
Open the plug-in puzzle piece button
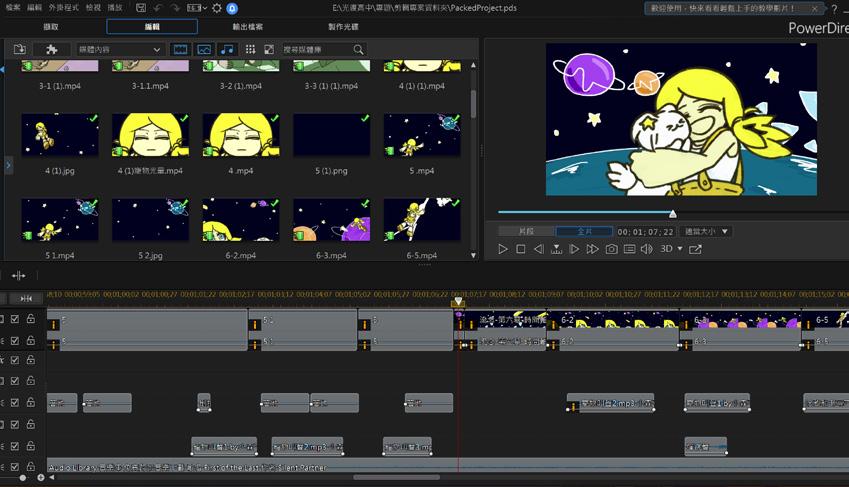coord(52,49)
